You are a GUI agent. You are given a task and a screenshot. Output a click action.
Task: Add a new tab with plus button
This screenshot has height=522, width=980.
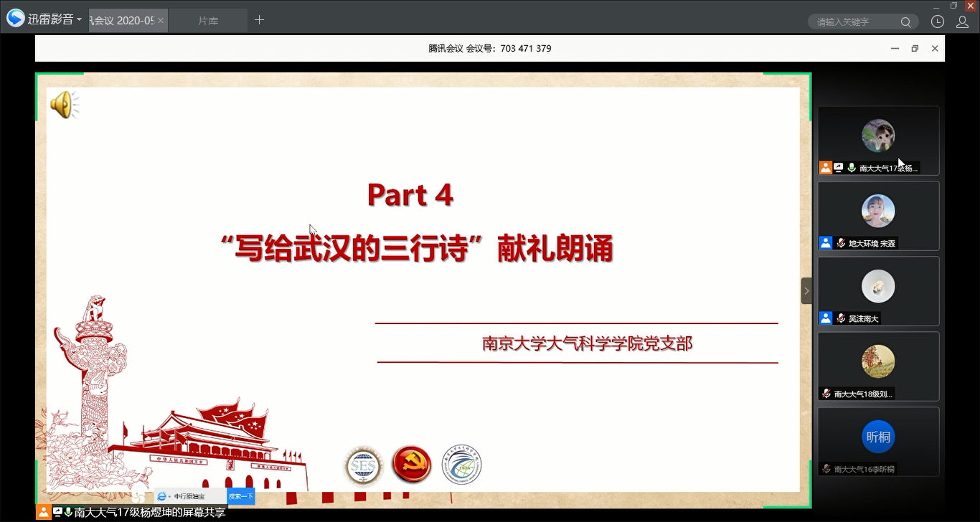click(259, 20)
